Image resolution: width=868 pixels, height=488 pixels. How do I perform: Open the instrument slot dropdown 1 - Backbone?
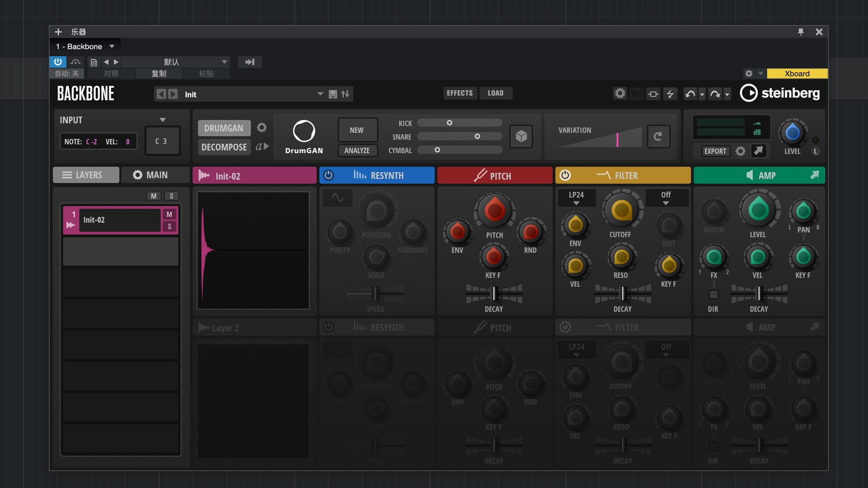click(x=85, y=47)
